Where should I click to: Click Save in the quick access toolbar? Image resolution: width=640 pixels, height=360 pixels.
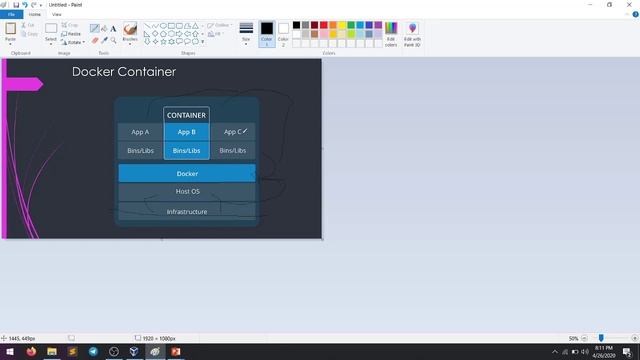coord(16,5)
